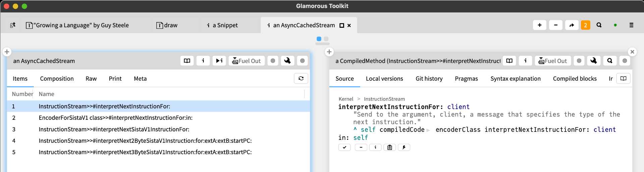Viewport: 644px width, 172px height.
Task: Refresh the Items view with circular arrows button
Action: click(x=301, y=78)
